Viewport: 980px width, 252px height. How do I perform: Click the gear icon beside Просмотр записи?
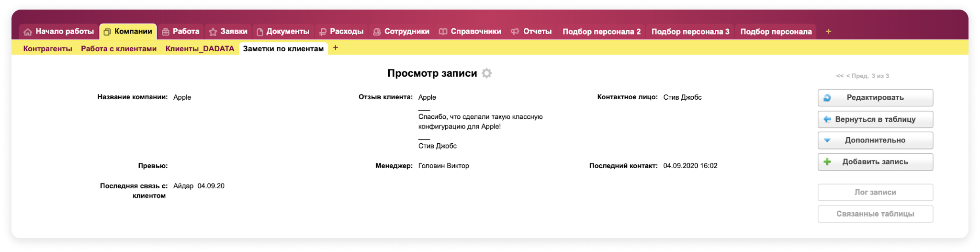[486, 73]
